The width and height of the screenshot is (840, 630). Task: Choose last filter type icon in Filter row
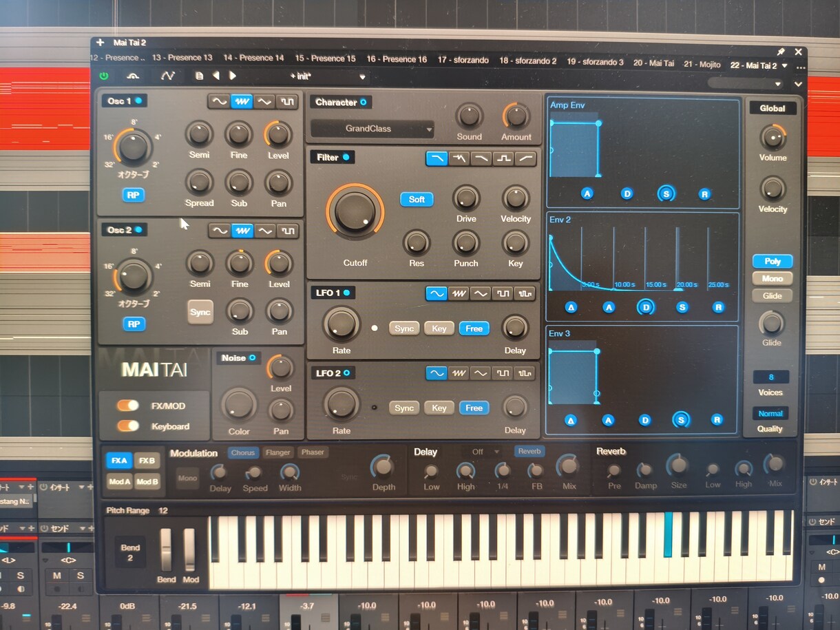click(x=525, y=158)
